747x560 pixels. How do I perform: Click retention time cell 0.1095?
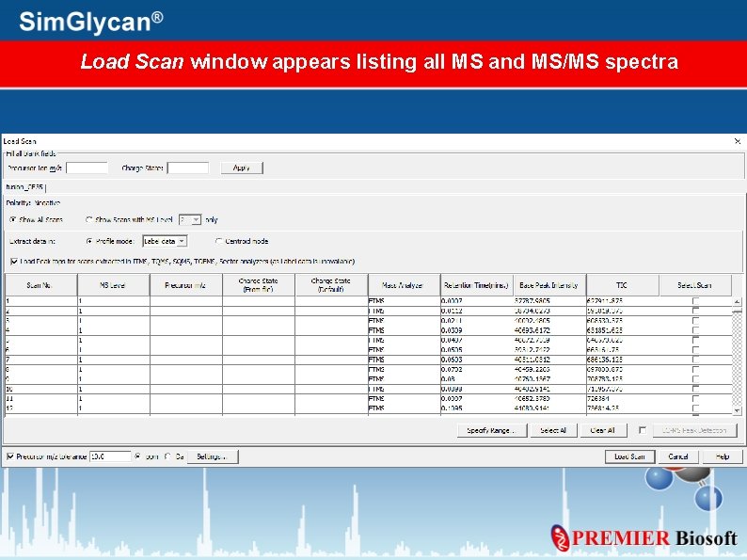(477, 408)
